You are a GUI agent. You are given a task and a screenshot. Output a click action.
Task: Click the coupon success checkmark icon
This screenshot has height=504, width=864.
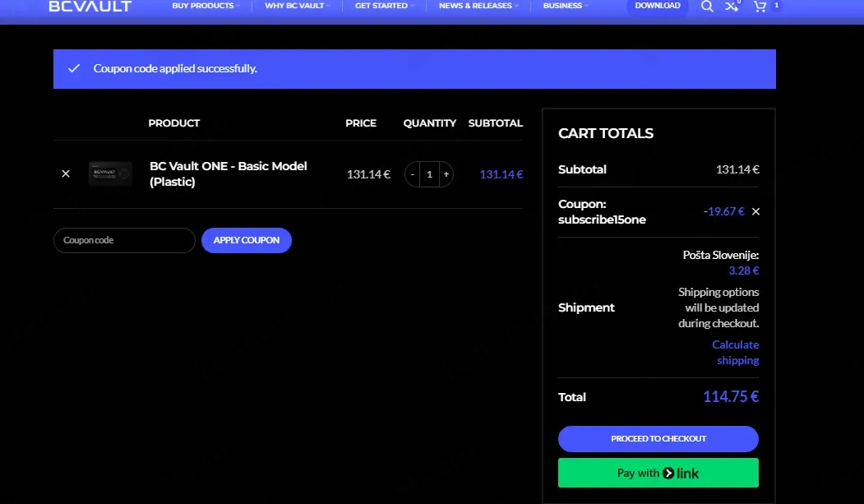[x=74, y=68]
